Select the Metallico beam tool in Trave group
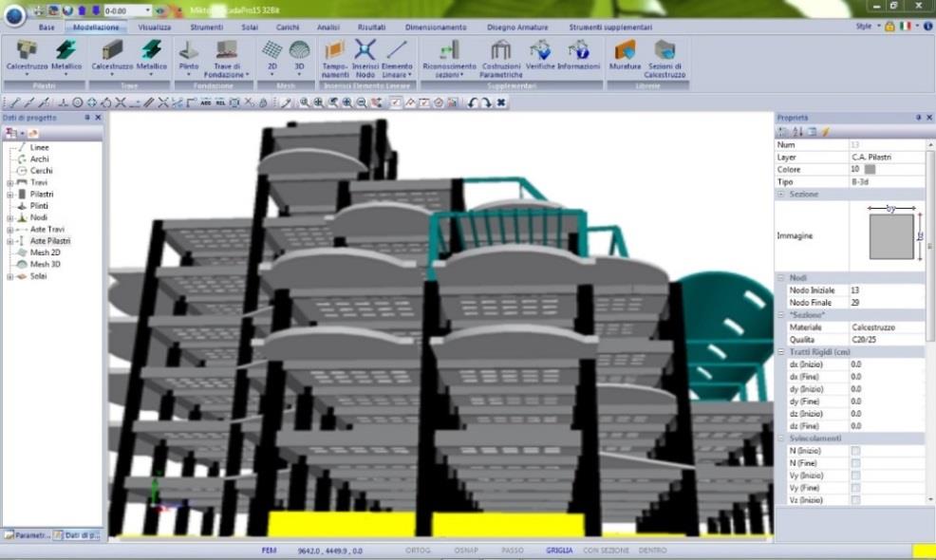The width and height of the screenshot is (936, 560). click(x=152, y=57)
